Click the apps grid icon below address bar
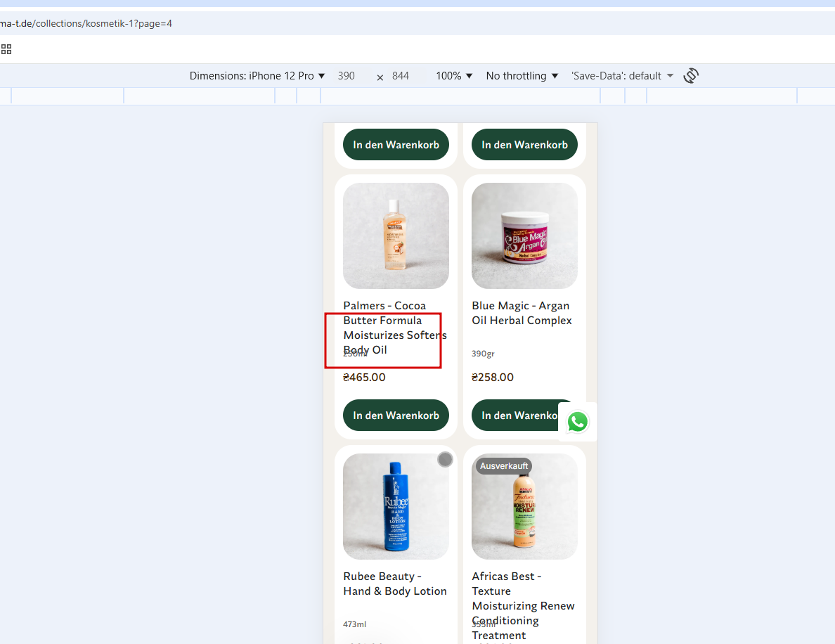Image resolution: width=835 pixels, height=644 pixels. (x=6, y=49)
